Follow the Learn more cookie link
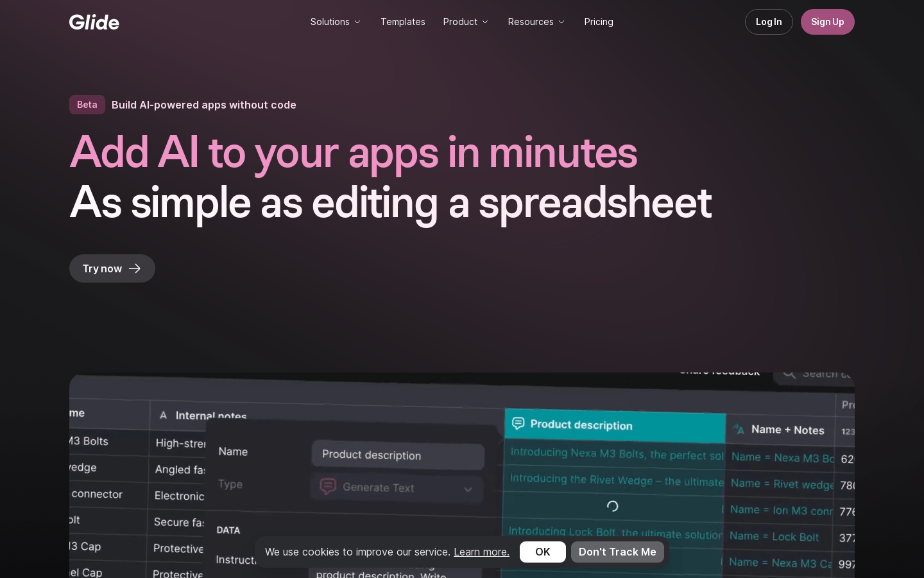 pos(481,552)
